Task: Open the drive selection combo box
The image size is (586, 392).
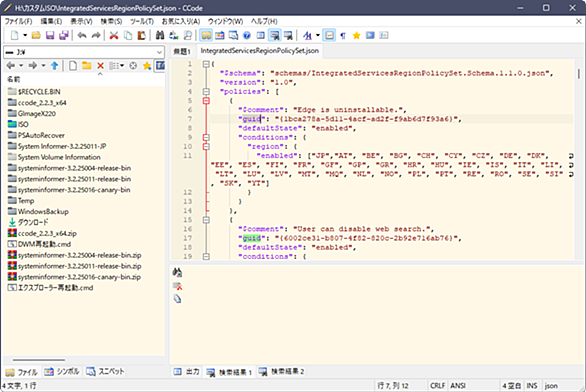Action: 84,52
